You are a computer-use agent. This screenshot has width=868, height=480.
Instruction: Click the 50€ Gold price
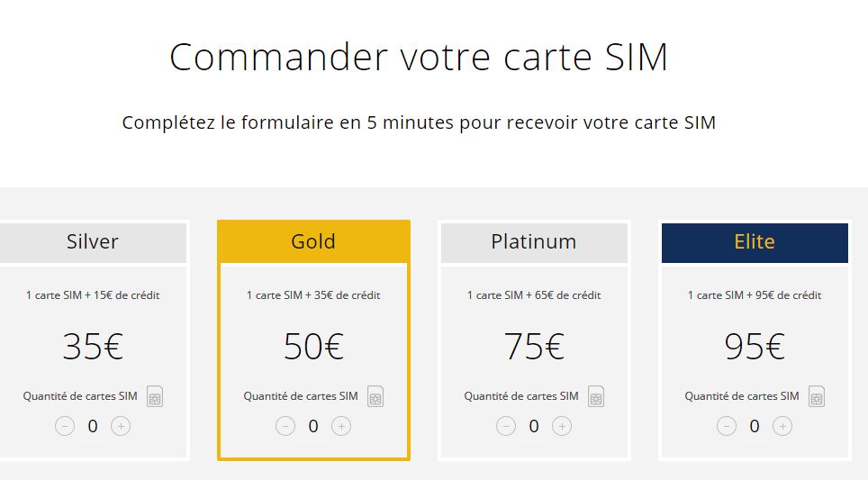click(x=313, y=347)
